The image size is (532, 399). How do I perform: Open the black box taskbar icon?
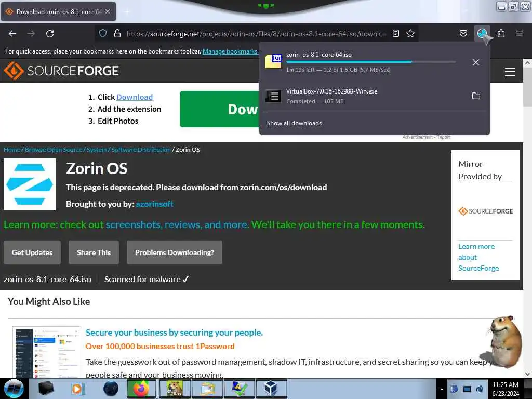coord(46,389)
